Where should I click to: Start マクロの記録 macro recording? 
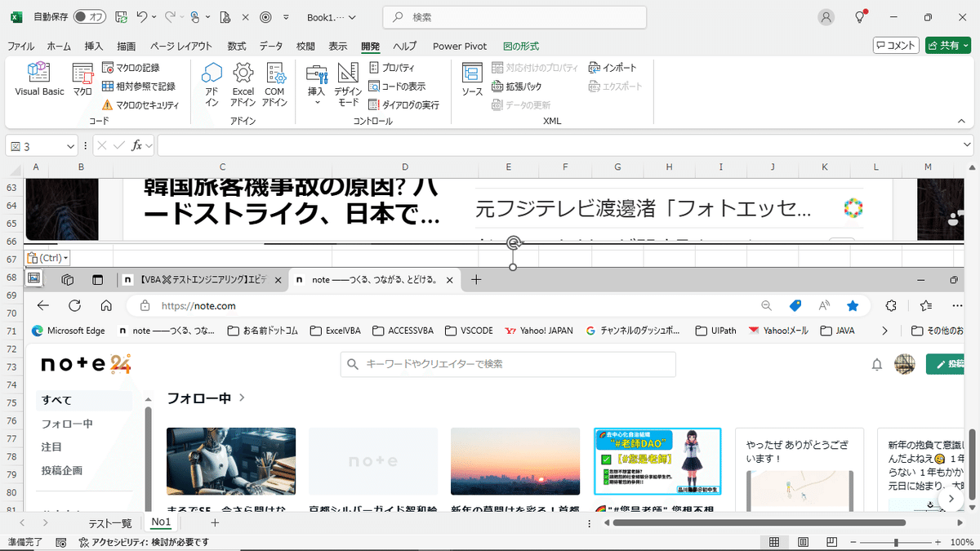(131, 68)
